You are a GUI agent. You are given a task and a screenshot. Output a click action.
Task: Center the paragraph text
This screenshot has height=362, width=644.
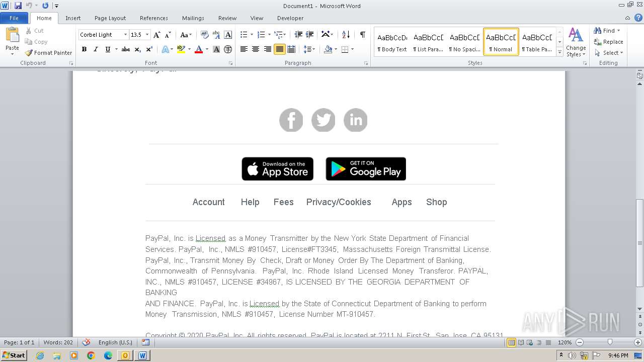(x=256, y=49)
